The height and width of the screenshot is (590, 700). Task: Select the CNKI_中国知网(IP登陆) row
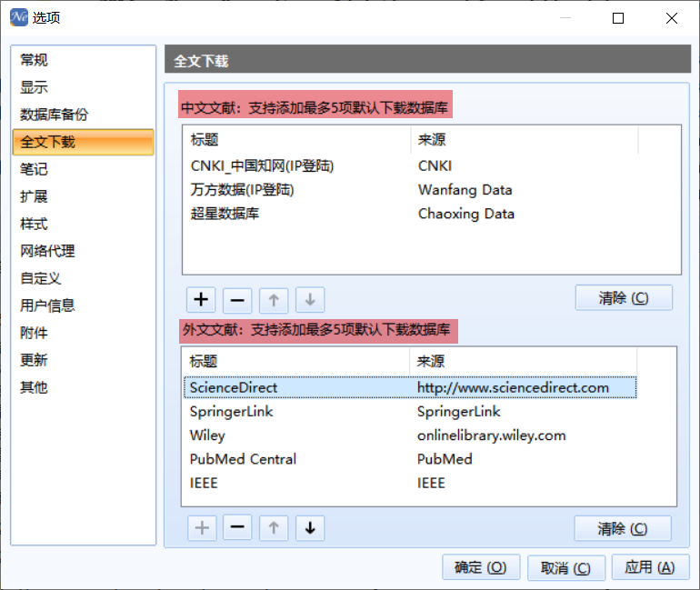coord(411,166)
